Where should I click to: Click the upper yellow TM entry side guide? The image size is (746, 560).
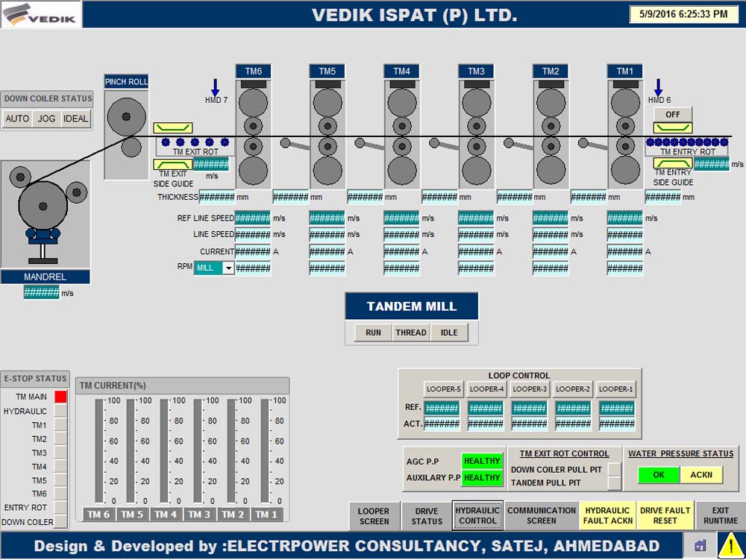point(673,128)
